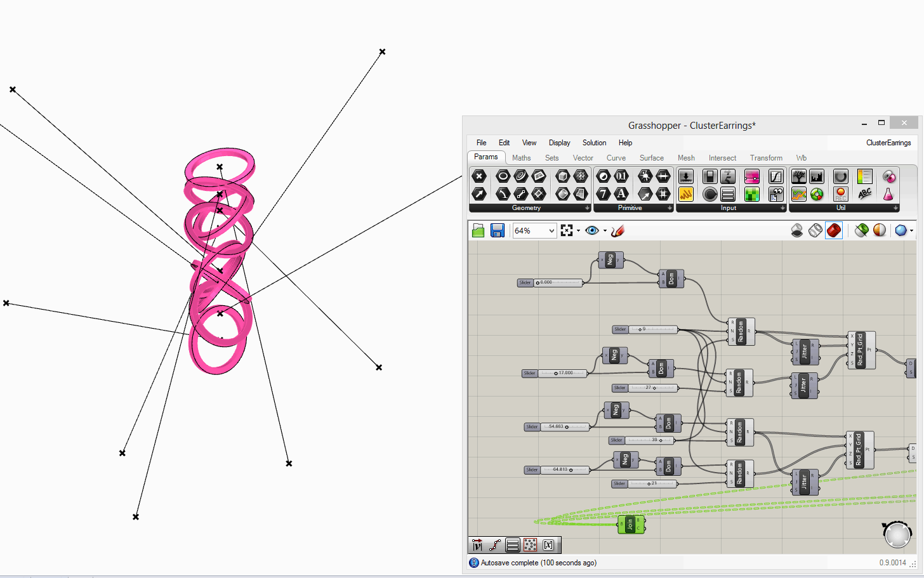Choose the Data Recorder REC icon

tap(841, 194)
